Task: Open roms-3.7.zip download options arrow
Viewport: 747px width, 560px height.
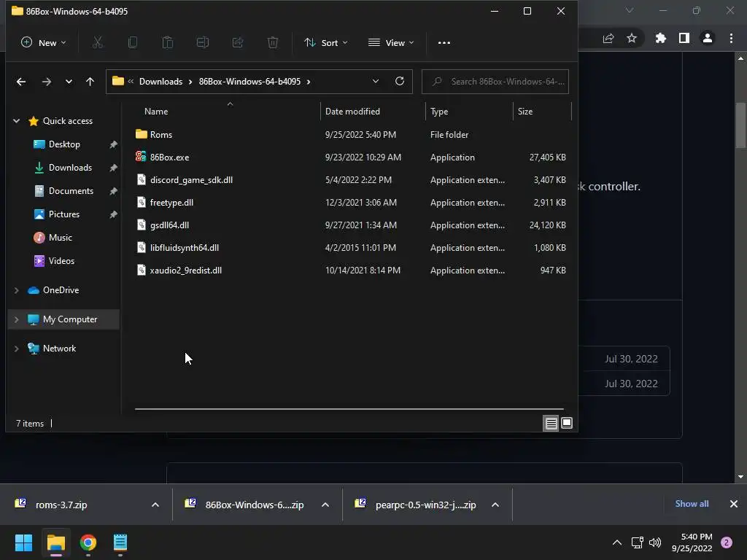Action: (155, 505)
